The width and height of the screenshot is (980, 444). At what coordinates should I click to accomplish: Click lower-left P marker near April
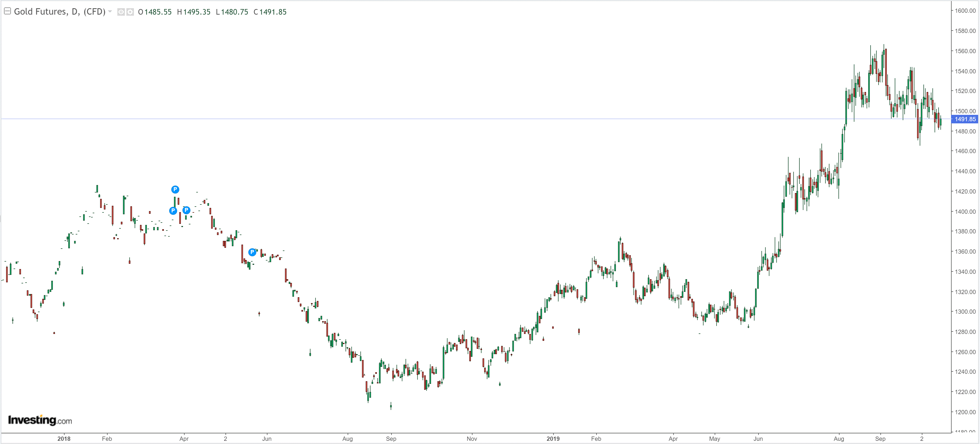pyautogui.click(x=173, y=211)
